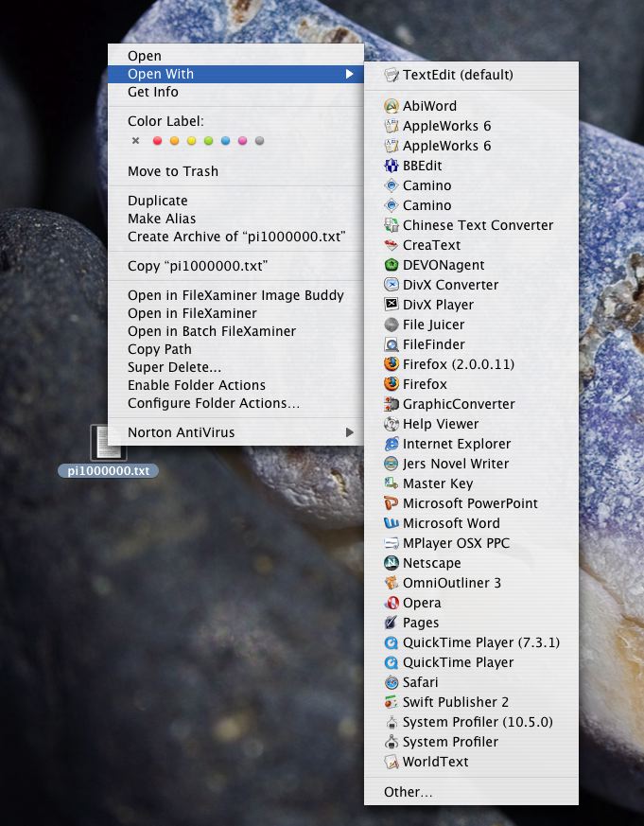This screenshot has width=644, height=826.
Task: Open with System Profiler (10.5.0)
Action: click(471, 722)
